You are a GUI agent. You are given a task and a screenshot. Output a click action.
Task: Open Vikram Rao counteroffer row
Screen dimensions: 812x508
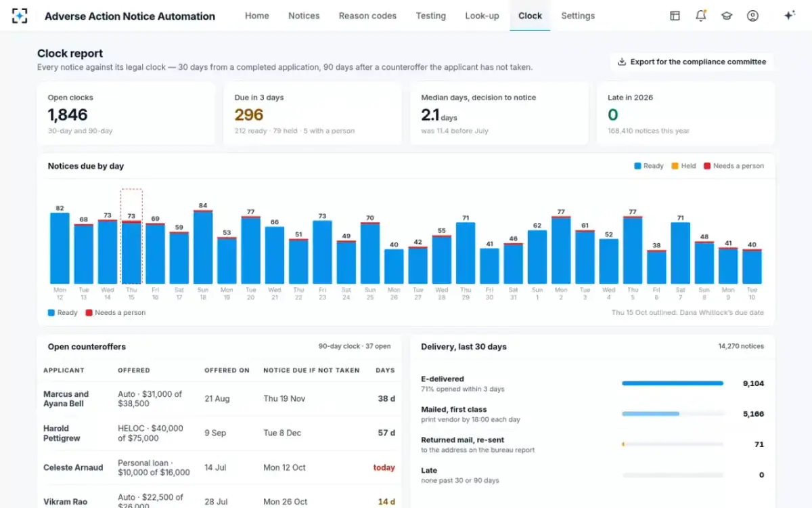click(219, 498)
